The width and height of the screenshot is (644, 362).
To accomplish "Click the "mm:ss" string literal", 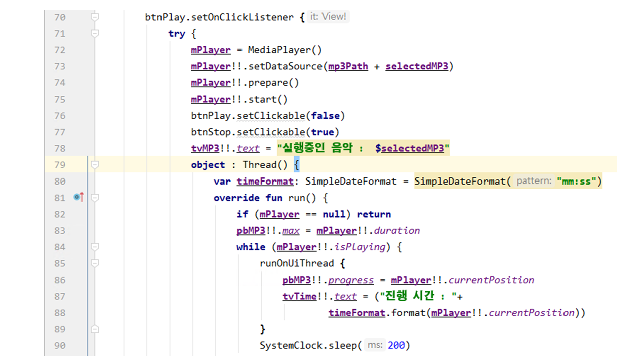I will click(577, 181).
